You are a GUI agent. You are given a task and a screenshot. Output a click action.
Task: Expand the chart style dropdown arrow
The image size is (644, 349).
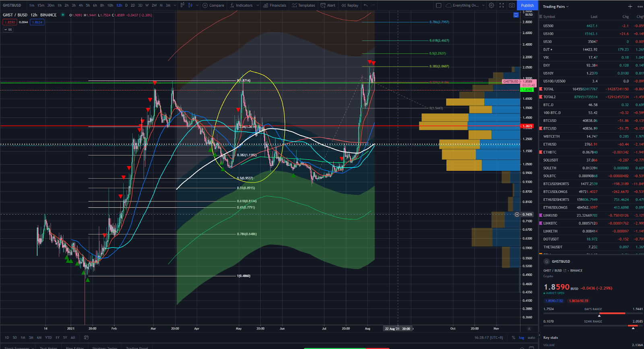[197, 5]
